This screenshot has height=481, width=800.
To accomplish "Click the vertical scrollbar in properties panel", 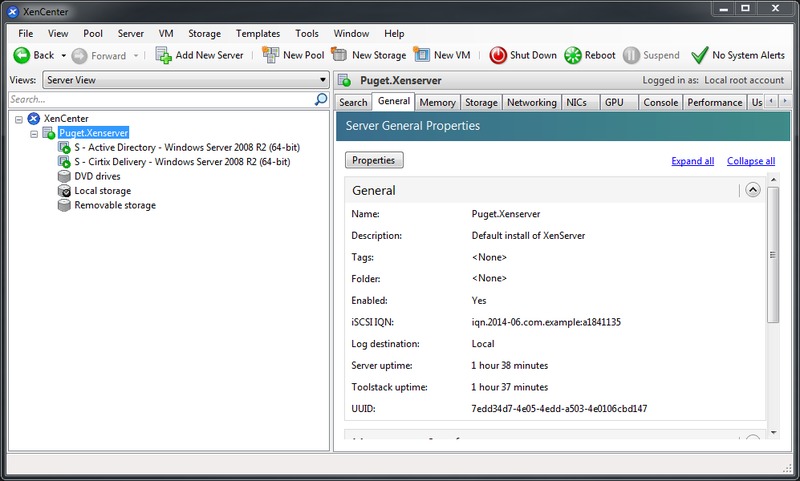I will coord(772,260).
